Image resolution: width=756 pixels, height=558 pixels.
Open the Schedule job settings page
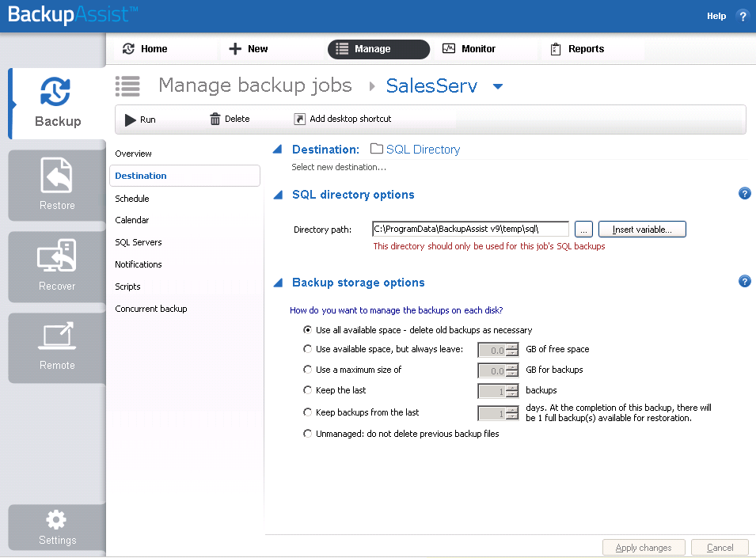pyautogui.click(x=132, y=199)
